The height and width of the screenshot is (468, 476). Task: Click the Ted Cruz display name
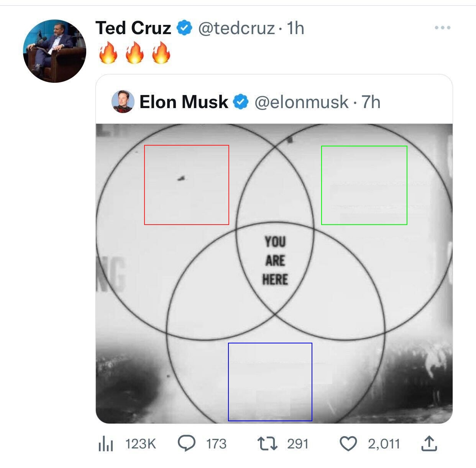133,28
